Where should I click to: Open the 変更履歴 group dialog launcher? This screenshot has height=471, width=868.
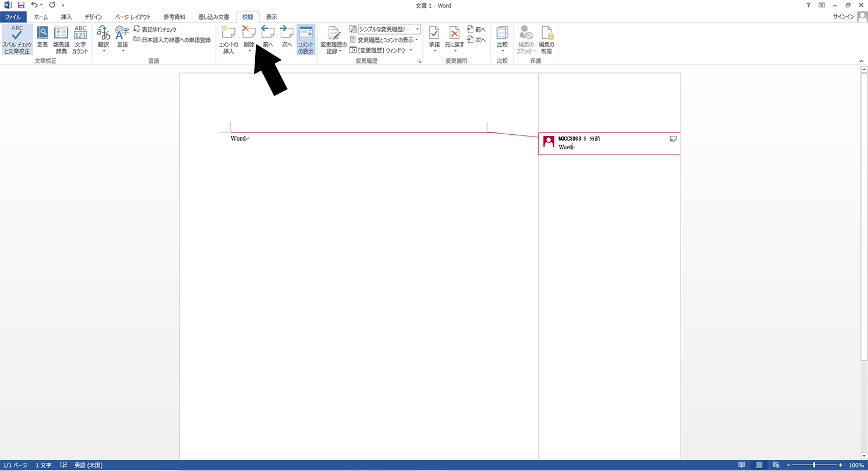tap(419, 61)
